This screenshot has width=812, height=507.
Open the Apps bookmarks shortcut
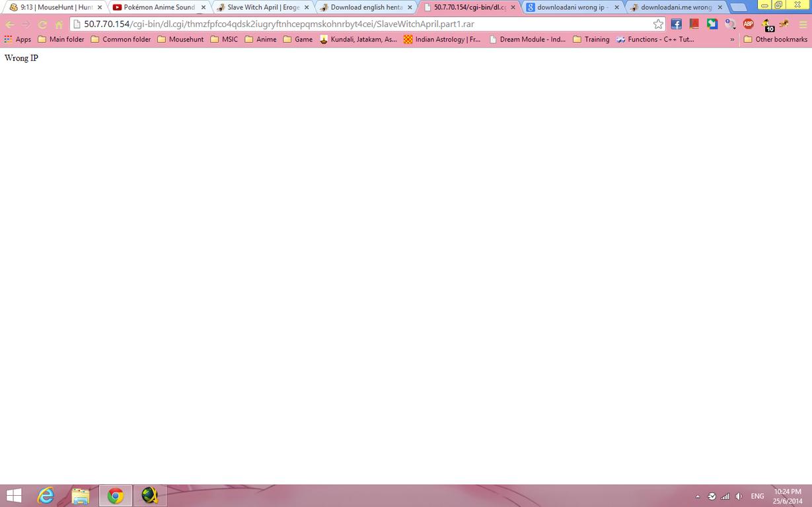coord(18,39)
